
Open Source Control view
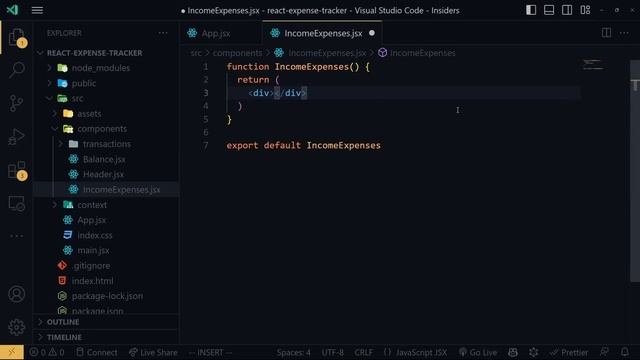[x=16, y=103]
